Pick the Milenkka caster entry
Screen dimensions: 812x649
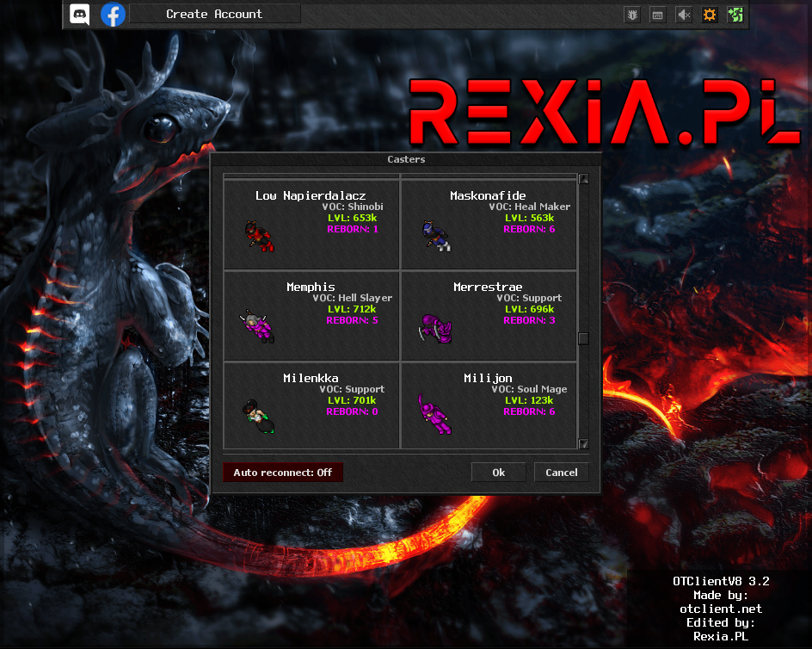(x=311, y=405)
